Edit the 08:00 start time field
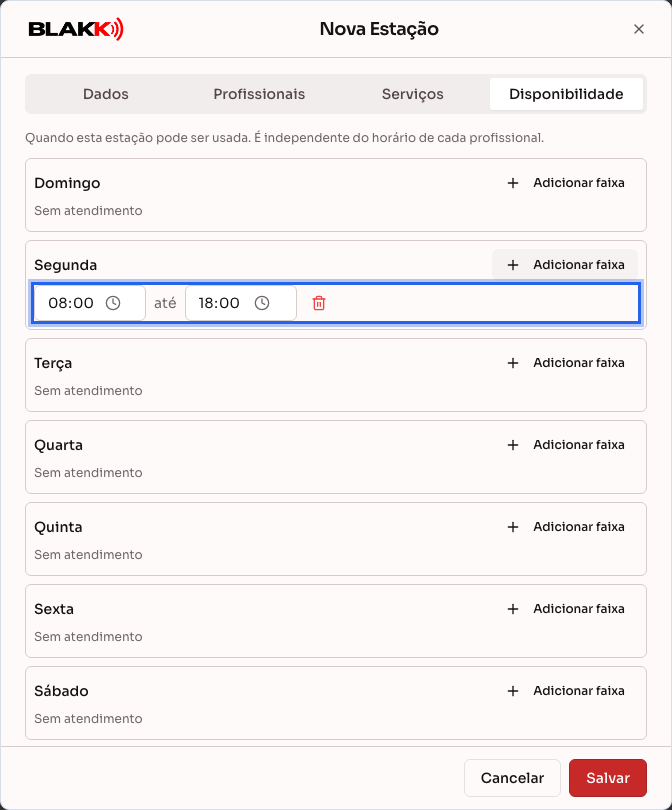The image size is (672, 810). click(90, 303)
